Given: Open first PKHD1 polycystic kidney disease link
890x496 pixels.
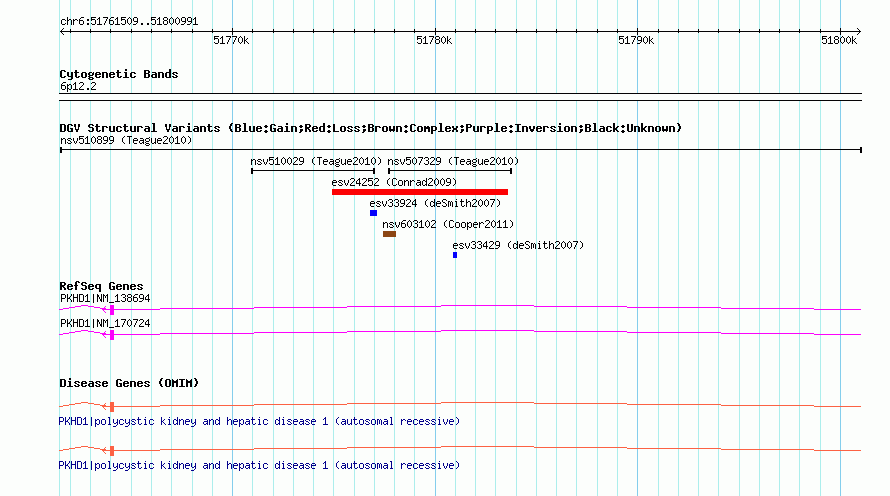Looking at the screenshot, I should (x=259, y=421).
